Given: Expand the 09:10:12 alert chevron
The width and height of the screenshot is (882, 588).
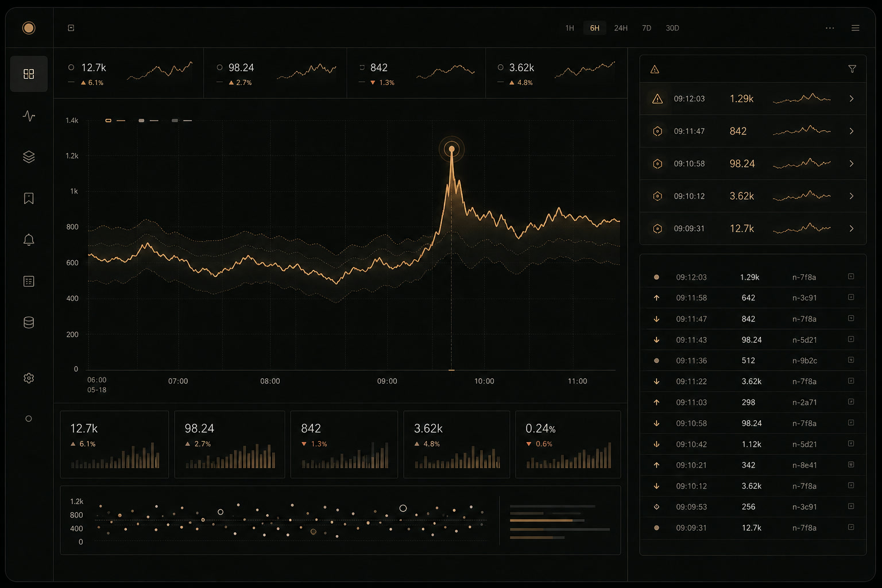Looking at the screenshot, I should point(852,196).
